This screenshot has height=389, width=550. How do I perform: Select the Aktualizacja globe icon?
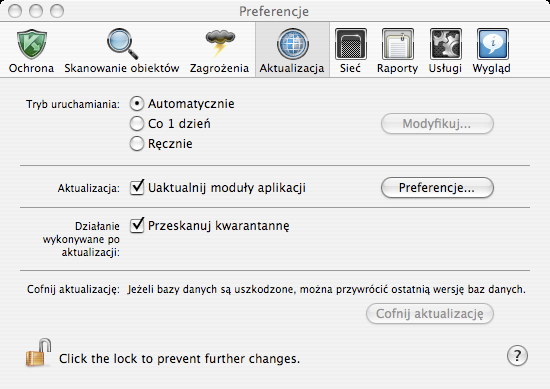point(293,44)
